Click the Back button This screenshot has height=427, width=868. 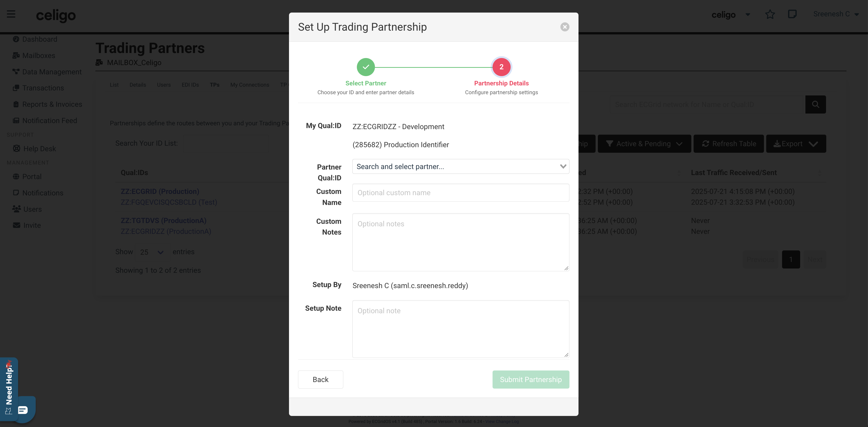pyautogui.click(x=320, y=380)
